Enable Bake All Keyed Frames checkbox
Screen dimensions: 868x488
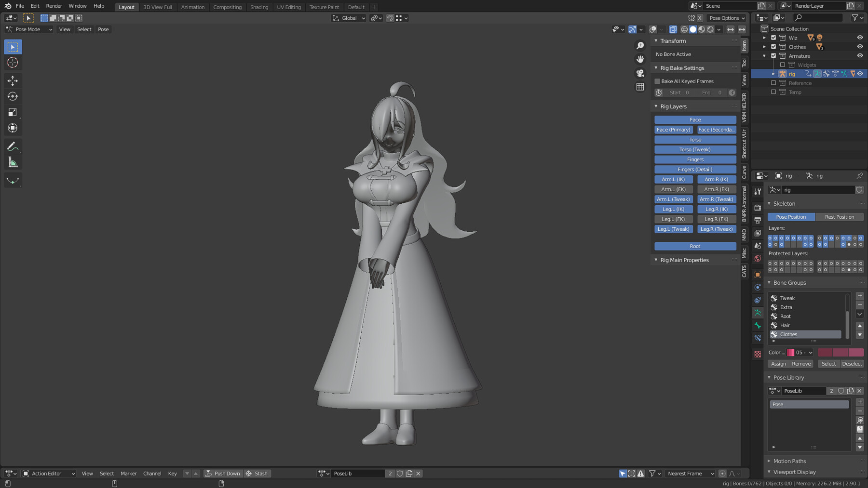tap(657, 81)
